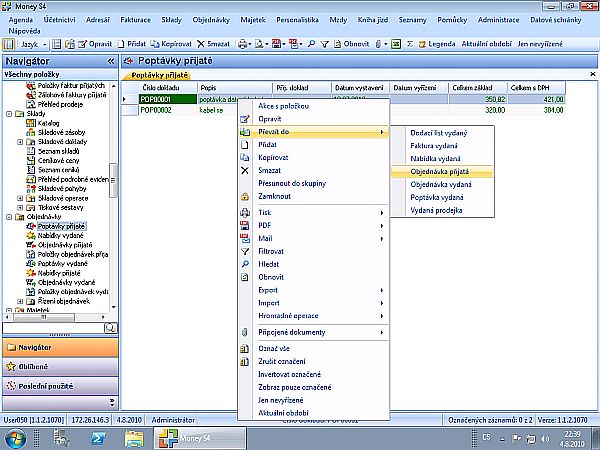Click Invertovat označené menu entry

pos(289,375)
